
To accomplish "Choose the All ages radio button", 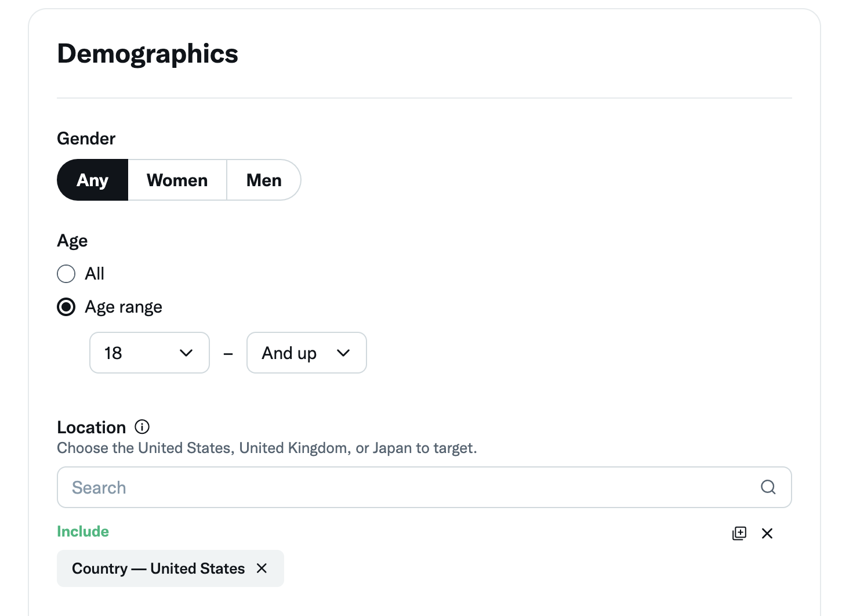I will [x=66, y=274].
